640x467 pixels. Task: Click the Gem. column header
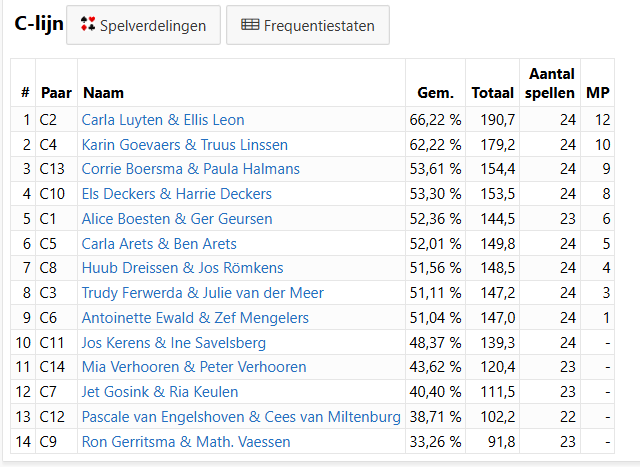pyautogui.click(x=436, y=93)
